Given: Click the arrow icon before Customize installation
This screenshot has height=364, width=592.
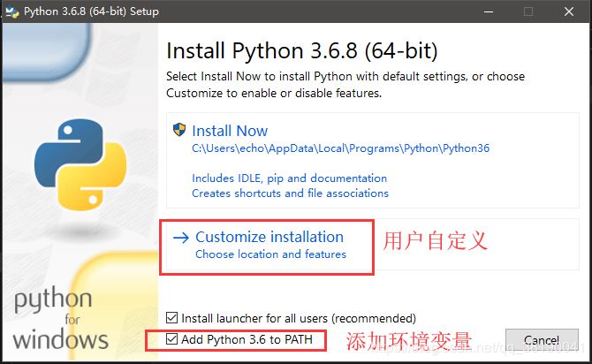Looking at the screenshot, I should (x=181, y=238).
